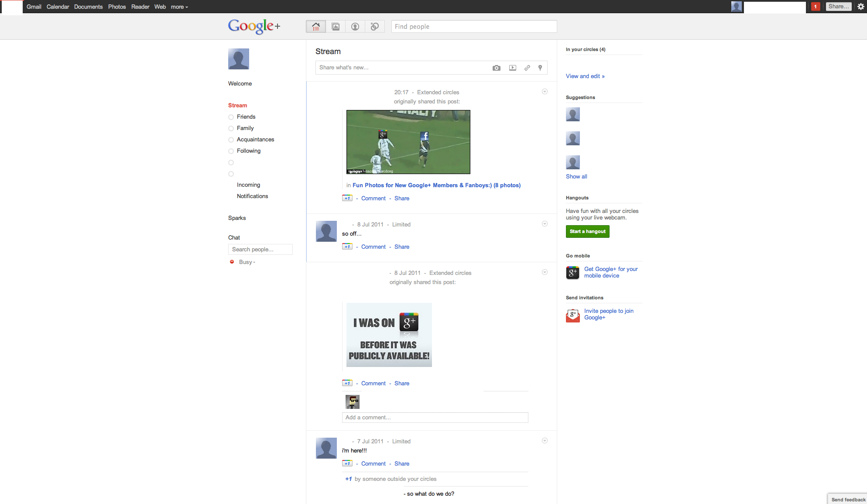The height and width of the screenshot is (504, 867).
Task: Open the settings gear icon
Action: (860, 7)
